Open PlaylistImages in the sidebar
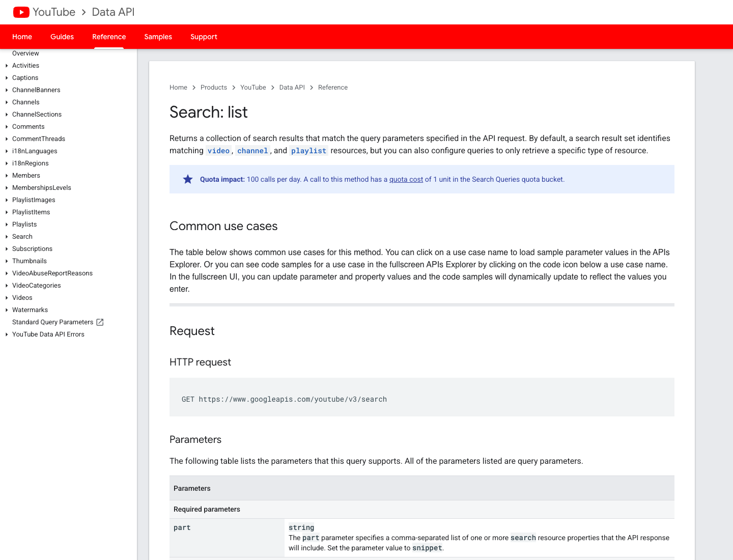The height and width of the screenshot is (560, 733). click(34, 200)
